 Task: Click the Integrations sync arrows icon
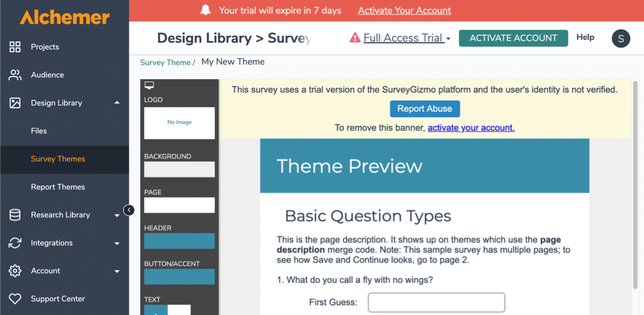tap(15, 243)
